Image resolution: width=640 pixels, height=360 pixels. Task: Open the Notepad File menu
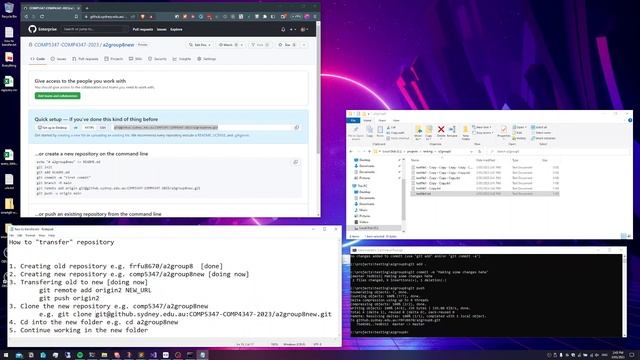tap(12, 235)
